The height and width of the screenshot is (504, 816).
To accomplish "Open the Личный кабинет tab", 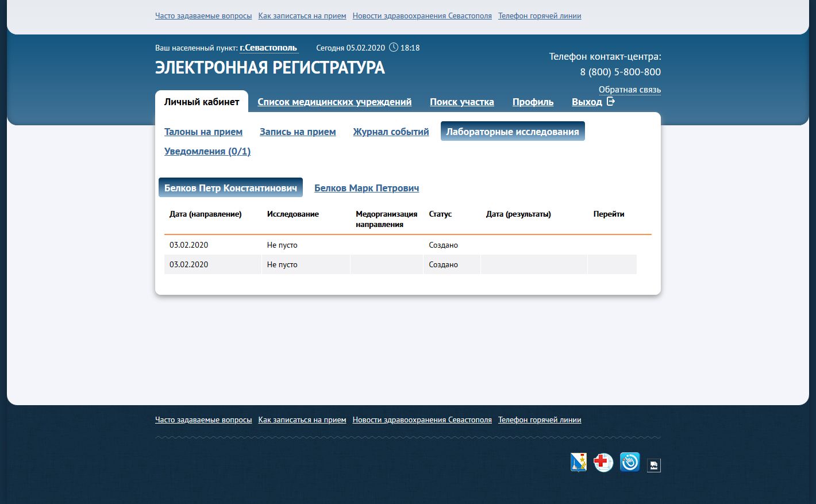I will 202,102.
